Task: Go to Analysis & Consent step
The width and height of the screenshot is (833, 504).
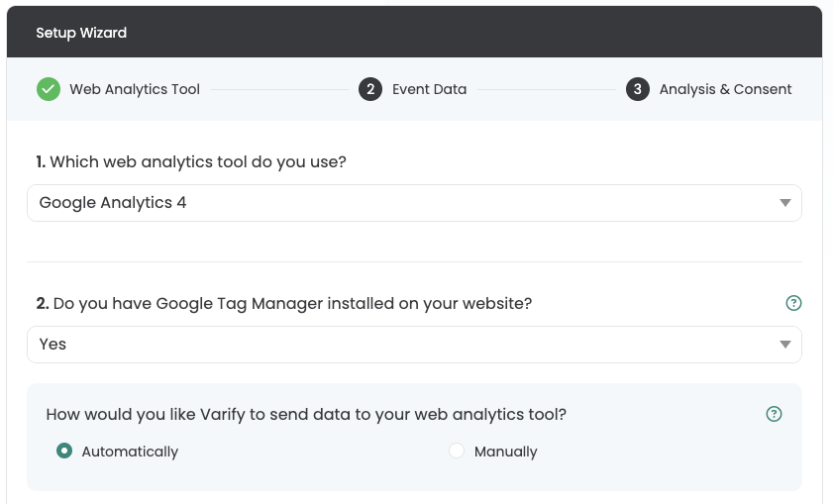Action: (x=725, y=89)
